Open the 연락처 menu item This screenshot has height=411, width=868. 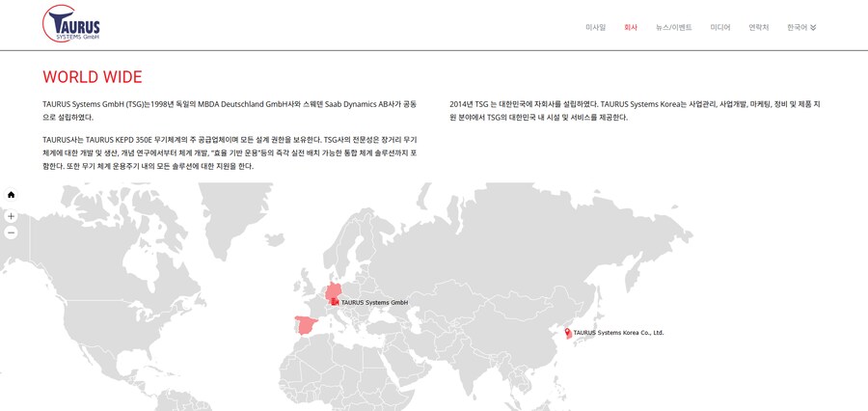tap(758, 27)
